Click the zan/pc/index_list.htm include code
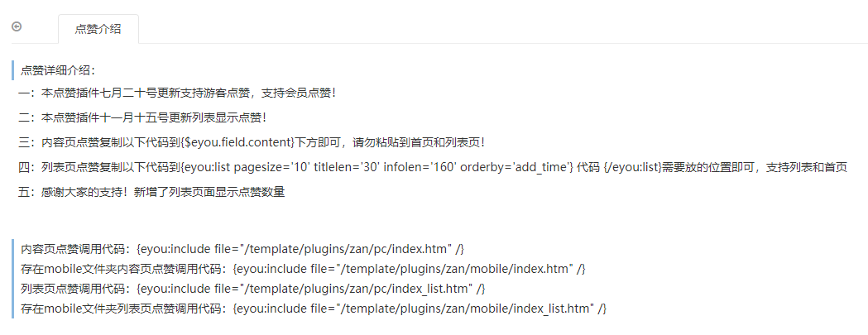 click(x=311, y=289)
